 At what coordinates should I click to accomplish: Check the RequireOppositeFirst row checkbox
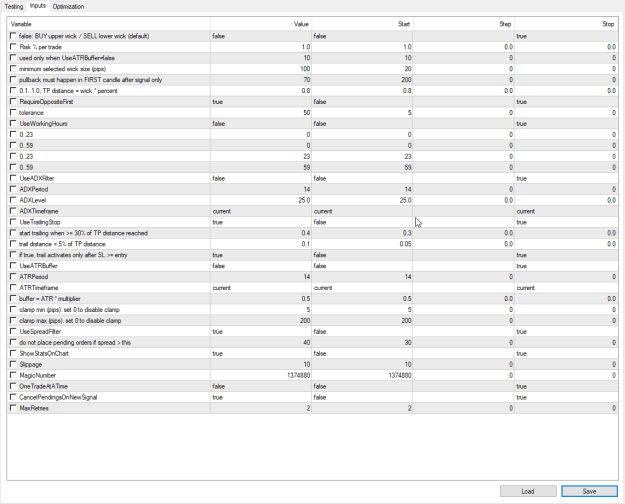click(x=14, y=101)
